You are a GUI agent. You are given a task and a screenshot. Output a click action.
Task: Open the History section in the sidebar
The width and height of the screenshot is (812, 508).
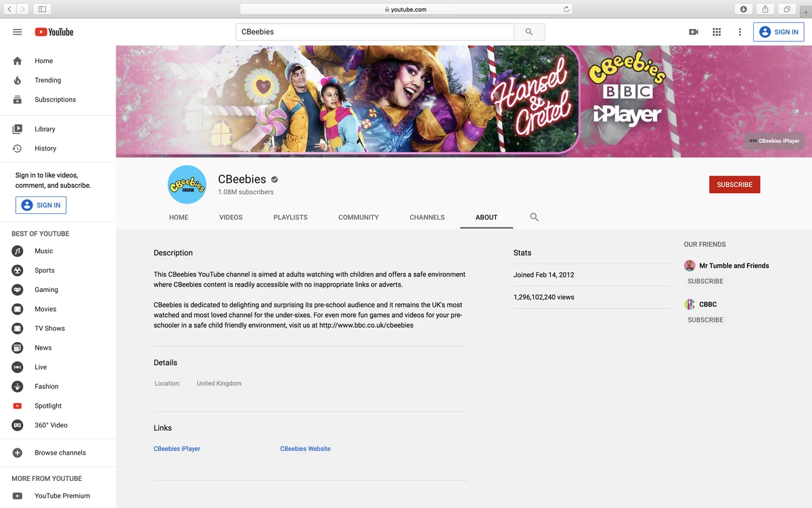[16, 148]
